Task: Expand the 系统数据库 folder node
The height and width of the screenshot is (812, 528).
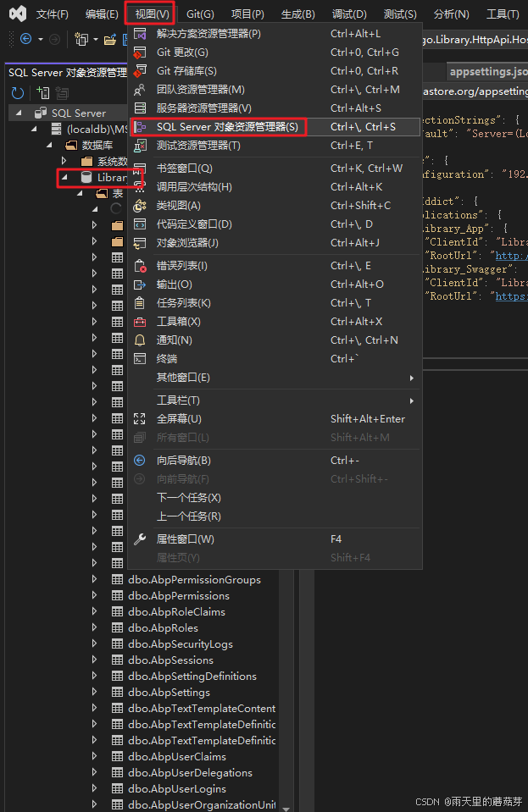Action: click(64, 161)
